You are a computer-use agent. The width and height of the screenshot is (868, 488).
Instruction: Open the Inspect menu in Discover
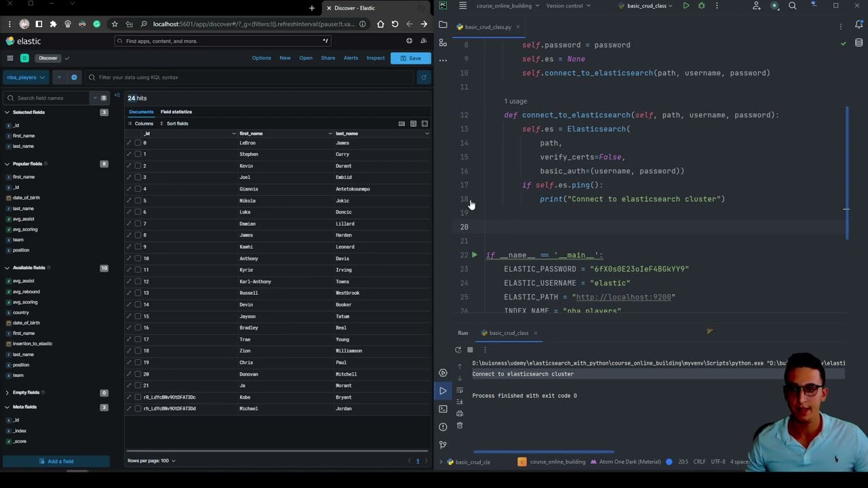(x=376, y=58)
